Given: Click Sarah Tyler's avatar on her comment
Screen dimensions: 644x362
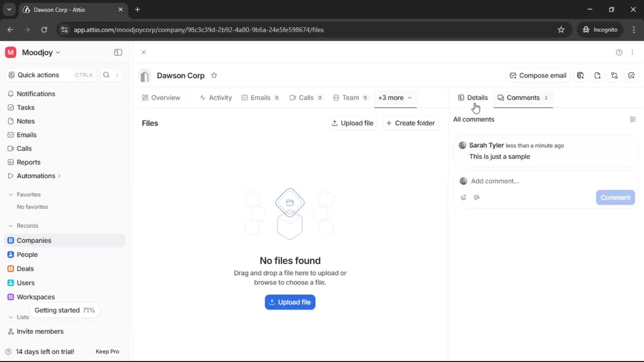Looking at the screenshot, I should (463, 145).
